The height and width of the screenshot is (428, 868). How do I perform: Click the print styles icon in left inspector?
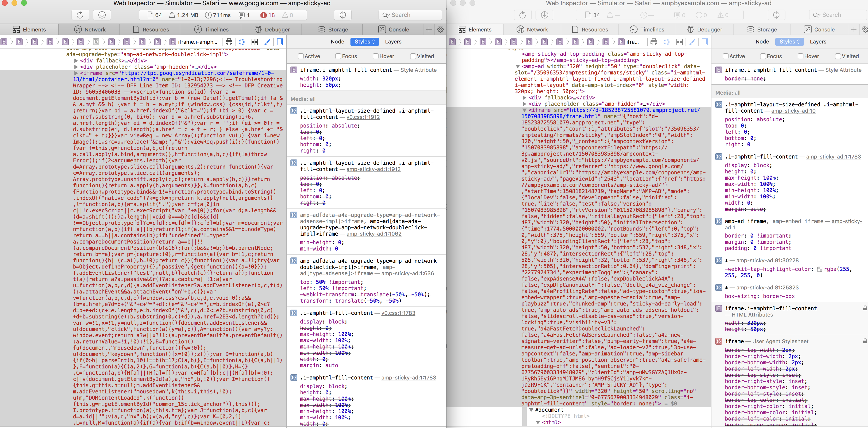pyautogui.click(x=229, y=42)
